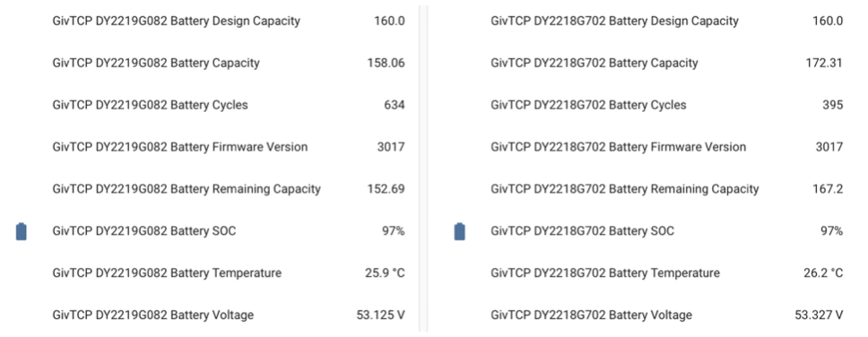The height and width of the screenshot is (337, 868).
Task: Click the 158.06 battery capacity value
Action: pos(386,63)
